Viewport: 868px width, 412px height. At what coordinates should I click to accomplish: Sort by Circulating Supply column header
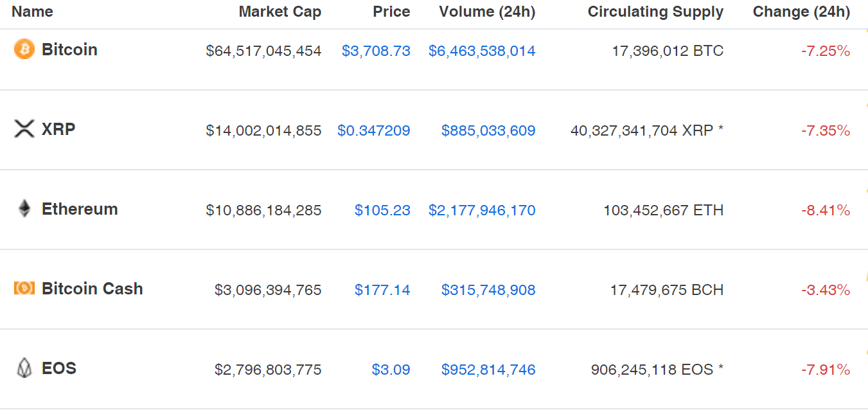pyautogui.click(x=655, y=12)
